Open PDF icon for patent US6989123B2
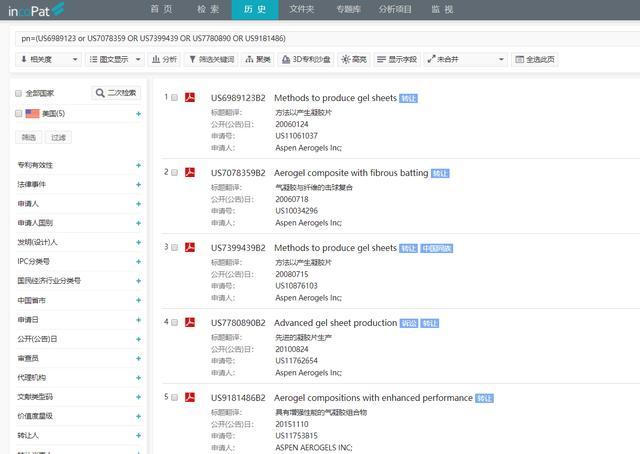Image resolution: width=640 pixels, height=454 pixels. coord(190,98)
